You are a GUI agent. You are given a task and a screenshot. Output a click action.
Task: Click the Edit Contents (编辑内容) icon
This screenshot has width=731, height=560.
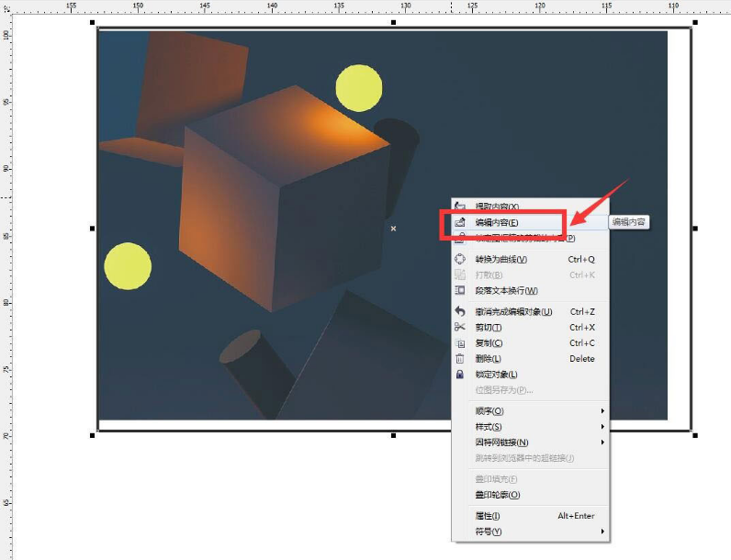[x=460, y=222]
